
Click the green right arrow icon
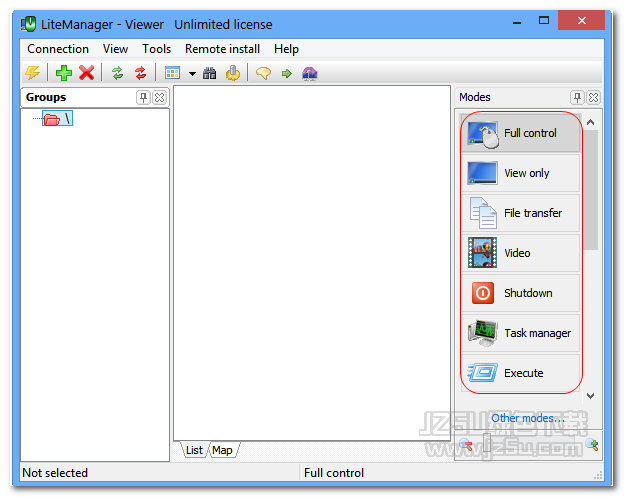(287, 73)
